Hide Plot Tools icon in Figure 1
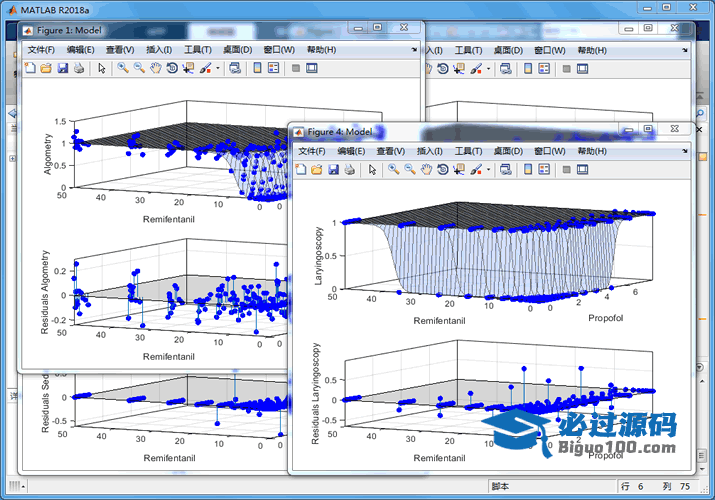The image size is (715, 500). click(x=295, y=68)
